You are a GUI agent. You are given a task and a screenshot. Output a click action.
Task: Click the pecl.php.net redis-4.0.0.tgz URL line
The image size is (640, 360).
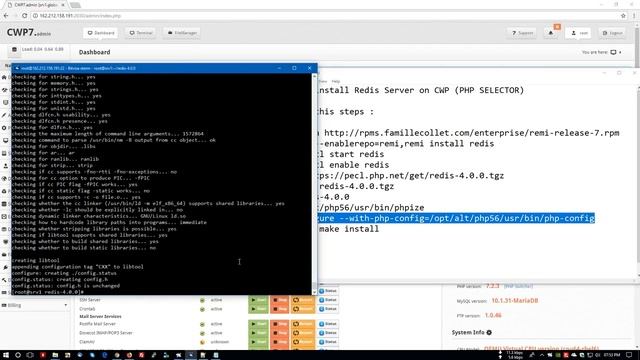tap(411, 176)
